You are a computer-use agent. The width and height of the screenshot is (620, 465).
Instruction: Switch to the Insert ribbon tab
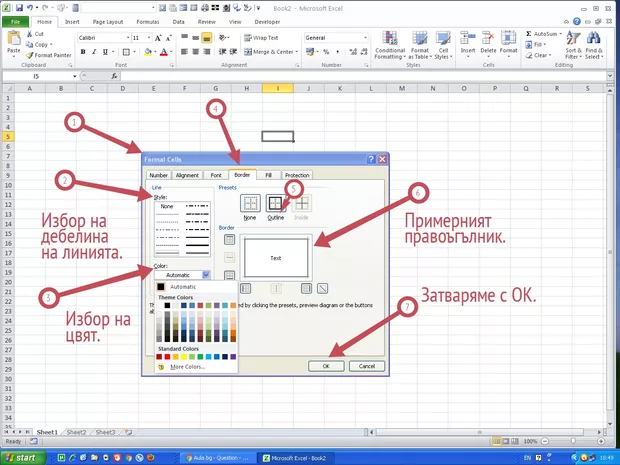[x=72, y=22]
